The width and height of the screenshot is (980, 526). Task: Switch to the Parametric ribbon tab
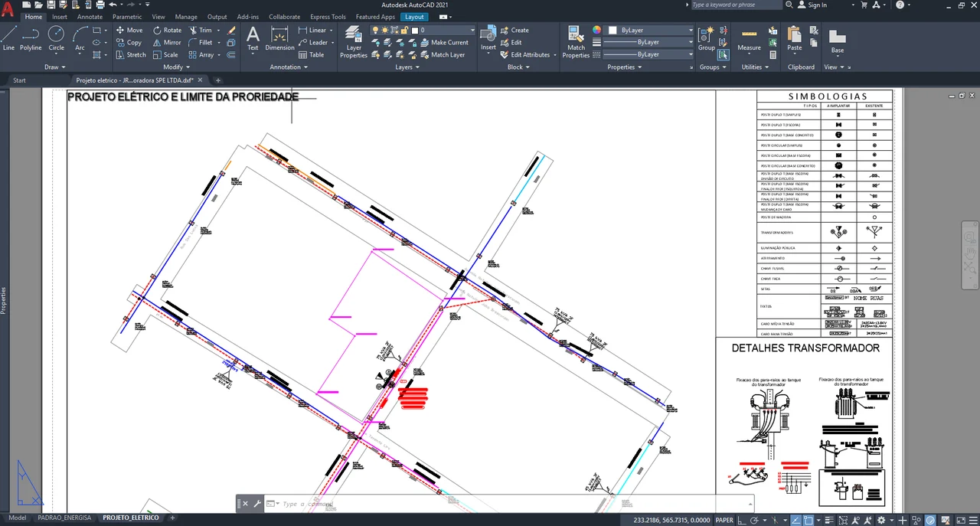[x=127, y=17]
